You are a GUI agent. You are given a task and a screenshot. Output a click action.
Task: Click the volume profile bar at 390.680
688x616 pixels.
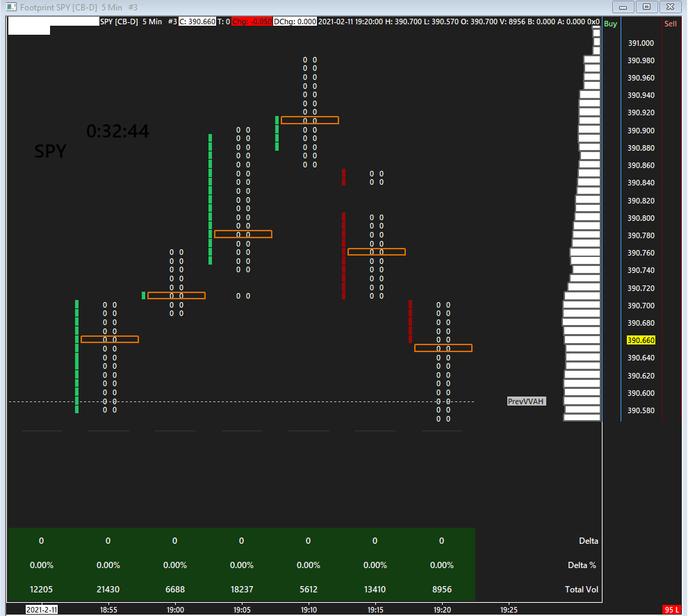click(x=582, y=322)
